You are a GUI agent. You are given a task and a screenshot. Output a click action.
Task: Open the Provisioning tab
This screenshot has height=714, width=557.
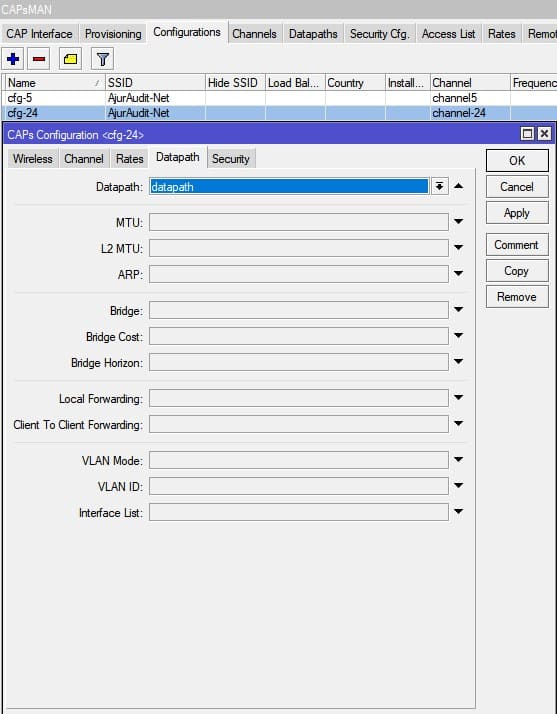pos(113,34)
